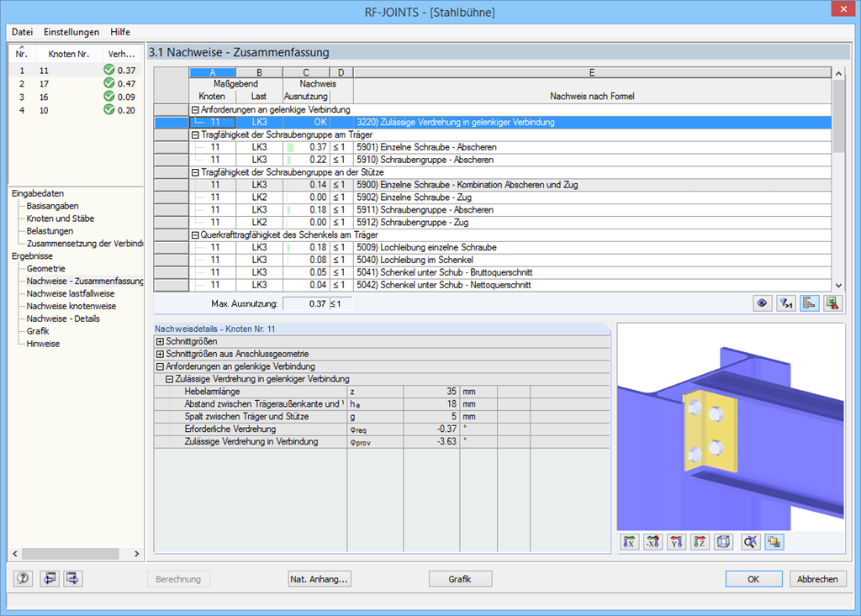Go to previous window with left-arrow icon
This screenshot has width=861, height=616.
49,578
